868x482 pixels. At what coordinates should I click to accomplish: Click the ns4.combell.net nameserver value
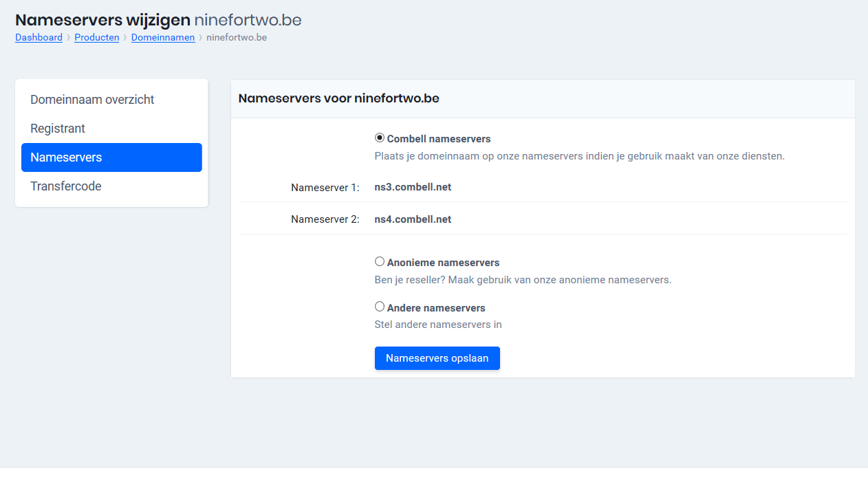pos(413,219)
